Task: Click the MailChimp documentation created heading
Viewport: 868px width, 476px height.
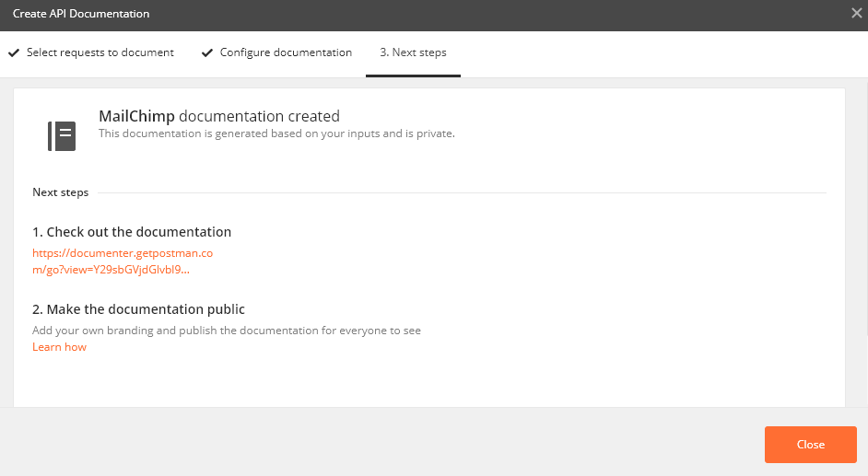Action: 219,116
